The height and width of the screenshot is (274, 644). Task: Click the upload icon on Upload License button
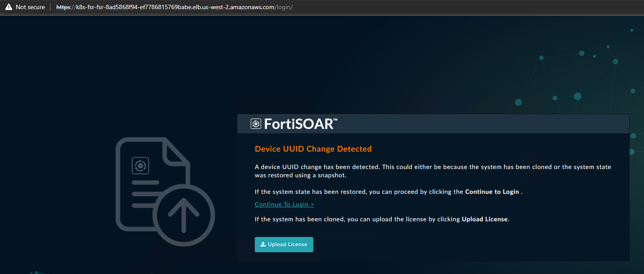(263, 244)
